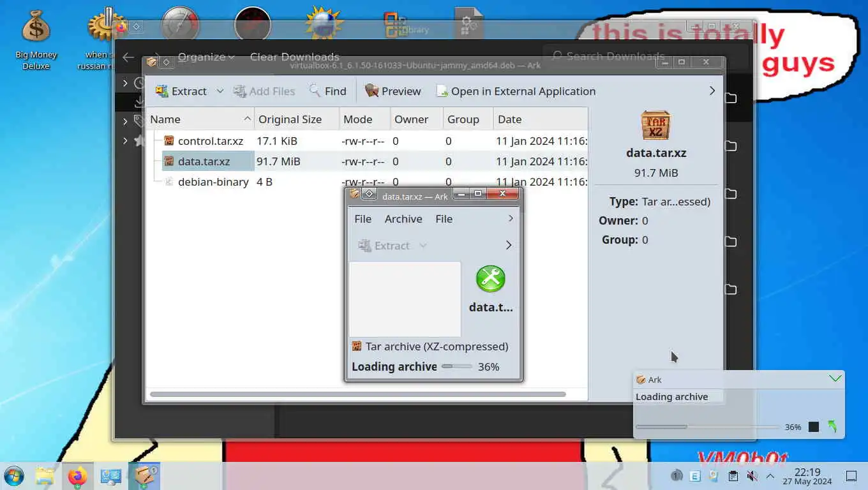The height and width of the screenshot is (490, 868).
Task: Click the Owner column header
Action: [x=416, y=119]
